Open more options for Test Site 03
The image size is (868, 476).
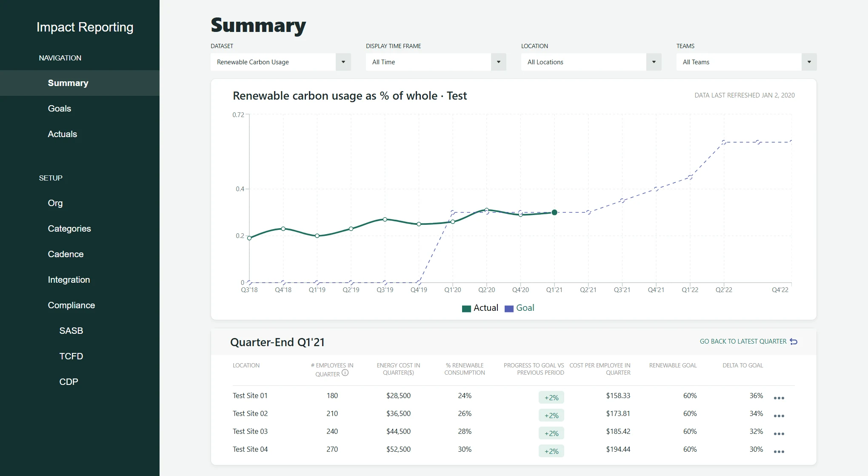coord(779,434)
